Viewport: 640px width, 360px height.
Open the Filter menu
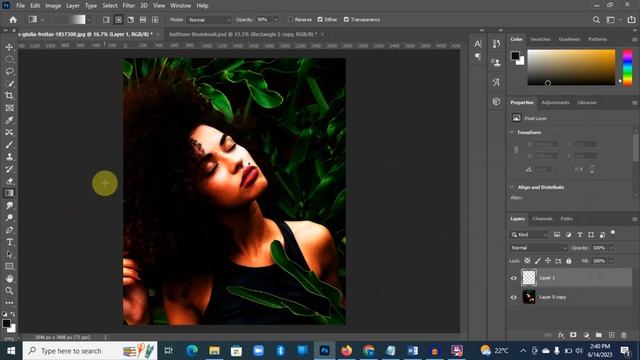coord(129,6)
